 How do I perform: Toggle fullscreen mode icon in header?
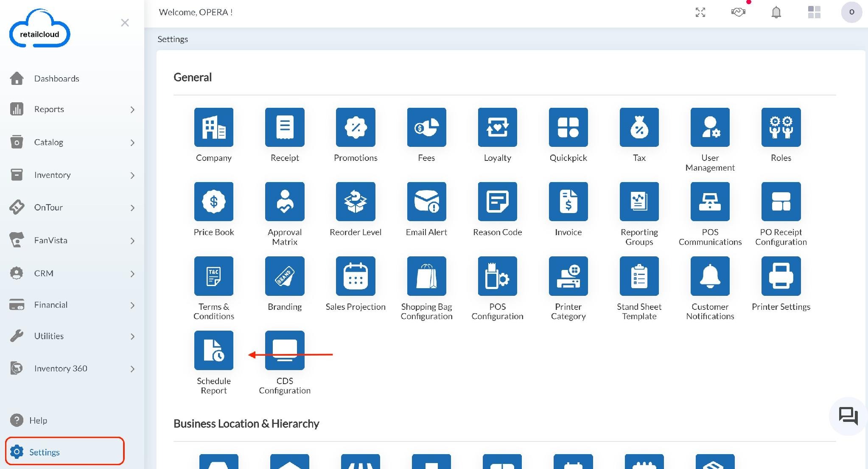[700, 12]
